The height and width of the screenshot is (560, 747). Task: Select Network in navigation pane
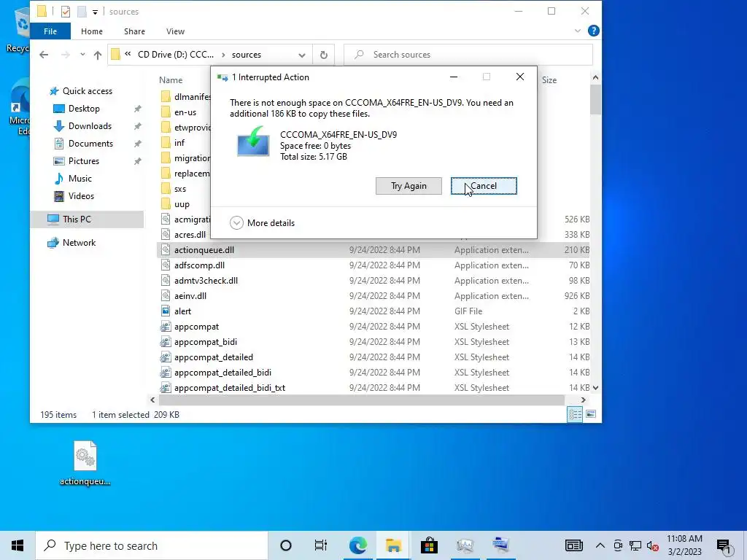(x=79, y=243)
